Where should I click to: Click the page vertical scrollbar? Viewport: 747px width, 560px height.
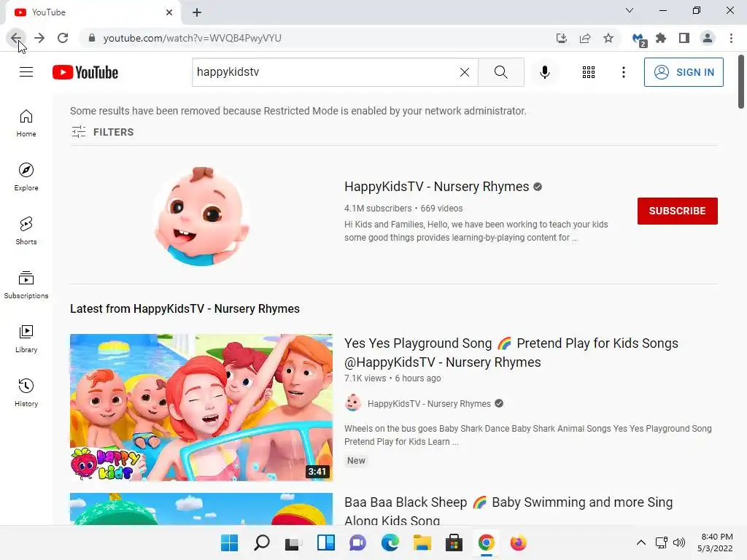coord(741,82)
